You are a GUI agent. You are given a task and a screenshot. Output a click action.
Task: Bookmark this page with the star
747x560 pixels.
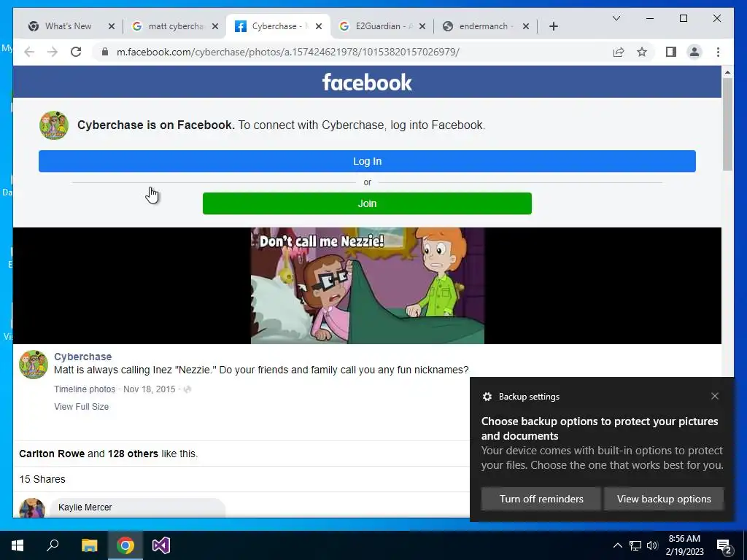pos(642,52)
